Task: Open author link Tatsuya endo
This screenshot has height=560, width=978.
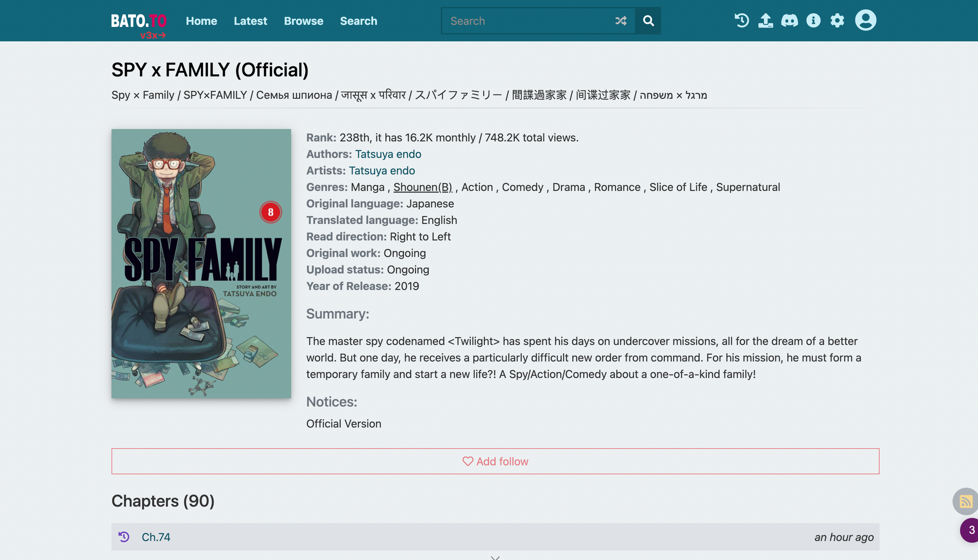Action: click(388, 154)
